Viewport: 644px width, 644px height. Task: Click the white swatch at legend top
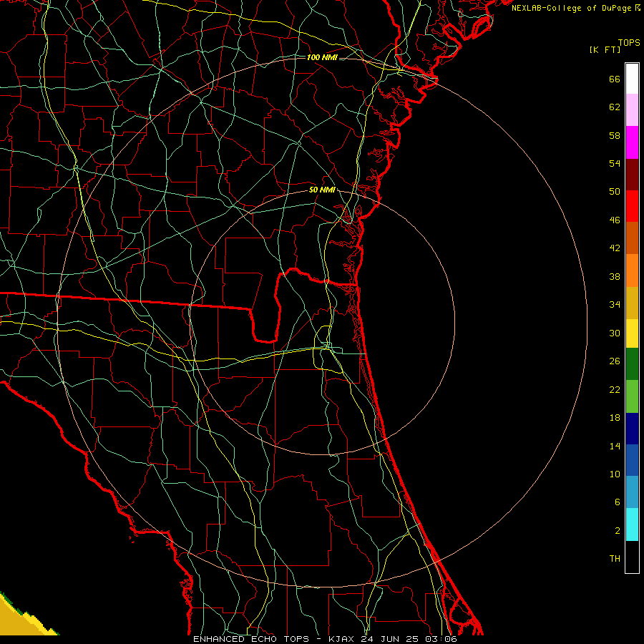point(632,79)
